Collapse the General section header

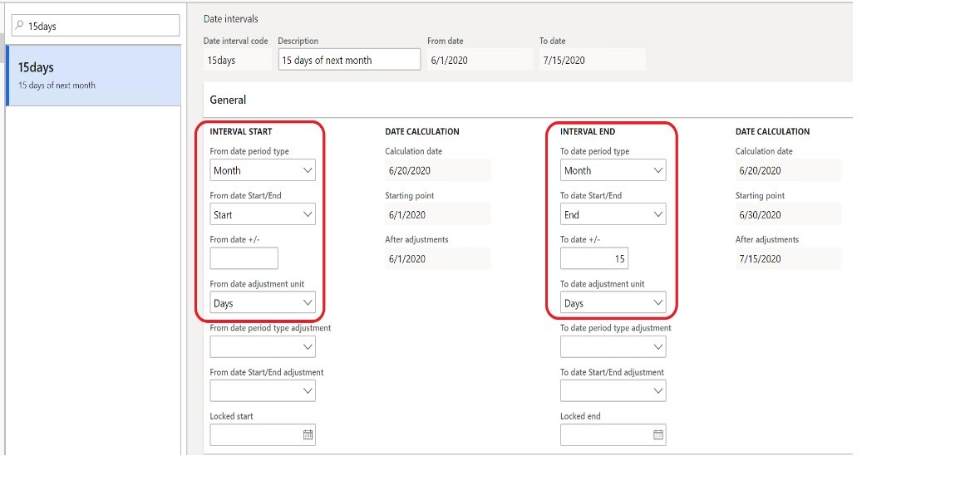click(228, 100)
